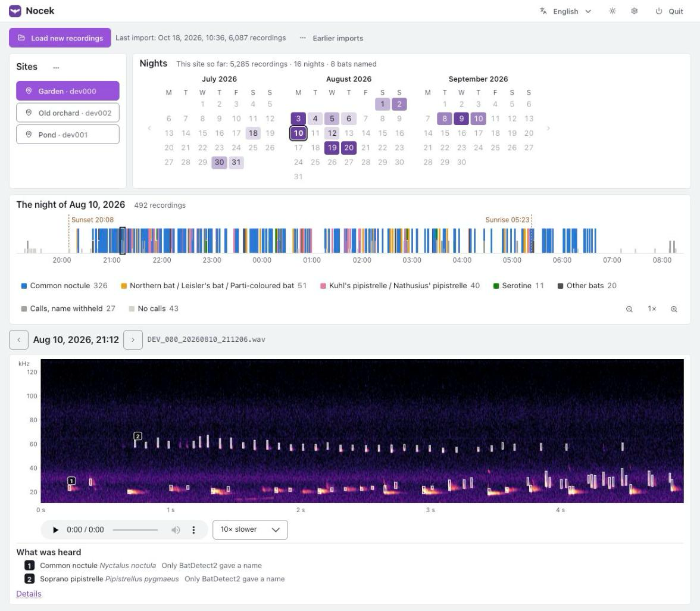Toggle Common noctule legend filter
This screenshot has height=611, width=700.
[64, 285]
